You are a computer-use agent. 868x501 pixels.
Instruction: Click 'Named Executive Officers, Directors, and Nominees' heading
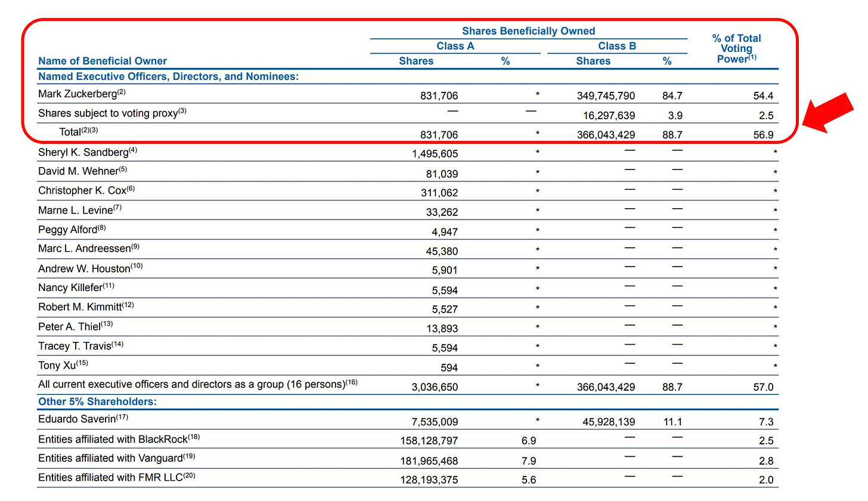(x=168, y=76)
